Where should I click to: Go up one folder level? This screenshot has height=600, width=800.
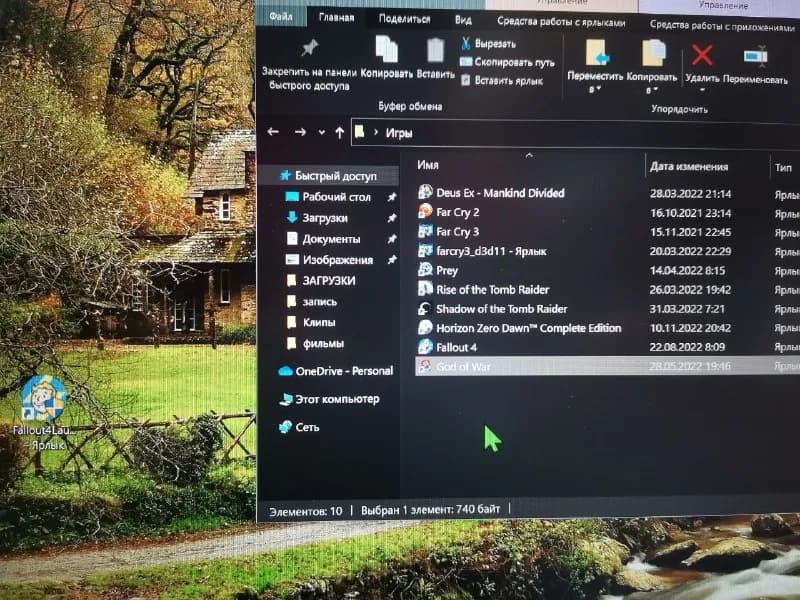tap(339, 133)
